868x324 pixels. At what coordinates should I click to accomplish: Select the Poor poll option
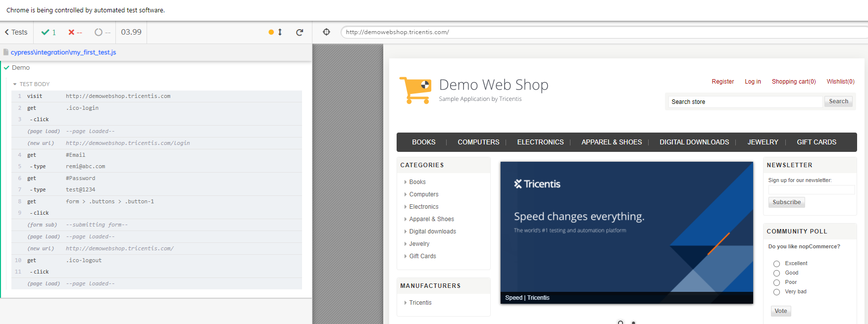pyautogui.click(x=776, y=282)
